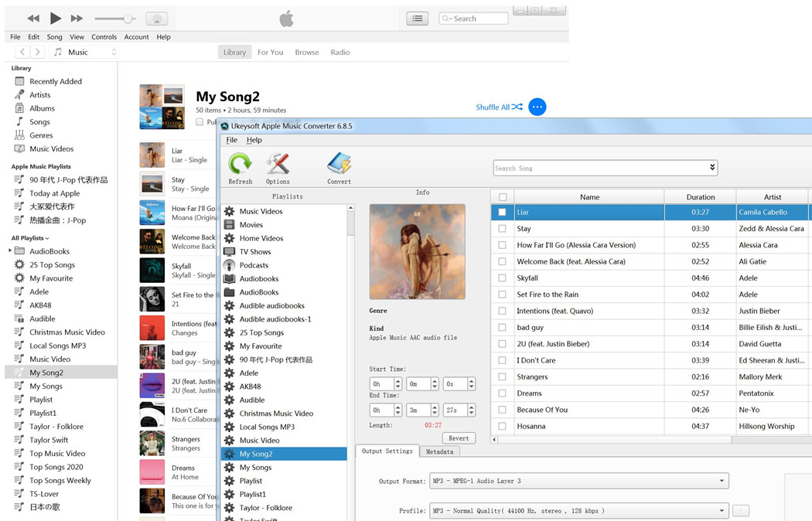Open Search Song dropdown in Ukeysoft
This screenshot has height=521, width=812.
click(x=712, y=168)
